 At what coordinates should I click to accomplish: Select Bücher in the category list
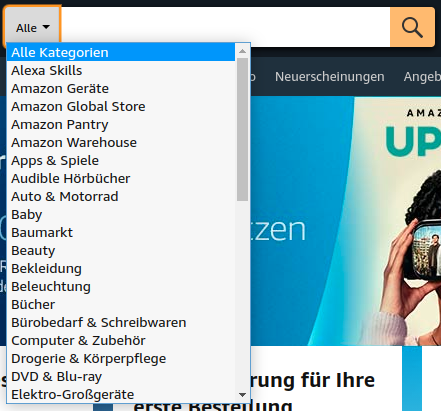click(121, 304)
